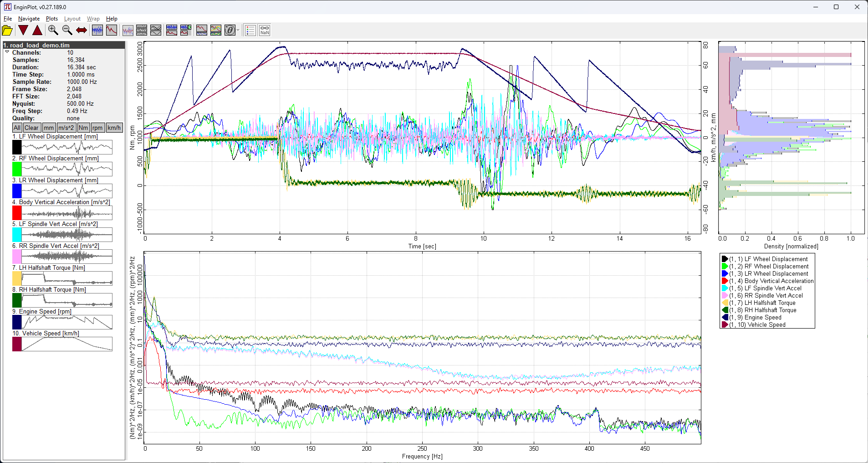Toggle navy swatch for Engine Speed
The image size is (868, 463).
coord(17,322)
